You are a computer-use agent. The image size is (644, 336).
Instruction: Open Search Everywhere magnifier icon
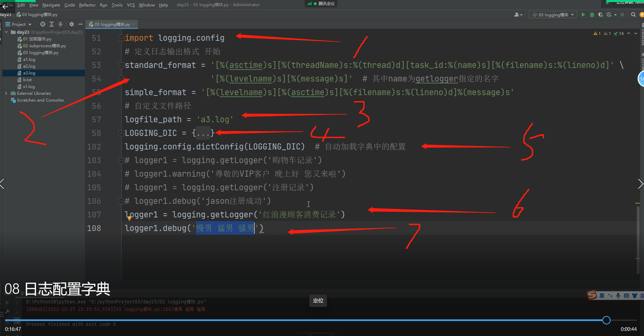point(633,15)
